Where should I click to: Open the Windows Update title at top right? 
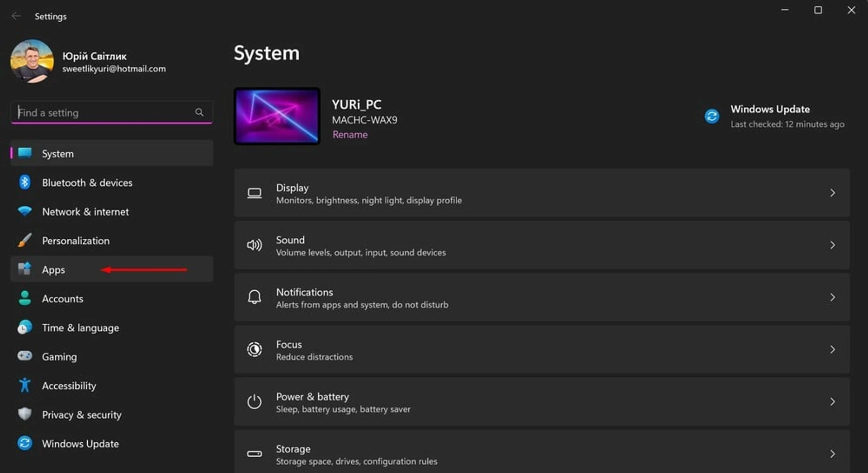770,109
